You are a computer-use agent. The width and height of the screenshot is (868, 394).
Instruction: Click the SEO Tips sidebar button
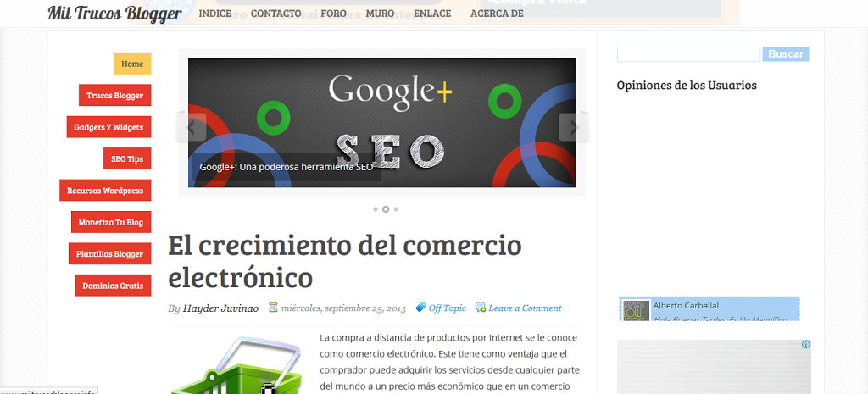pyautogui.click(x=127, y=158)
